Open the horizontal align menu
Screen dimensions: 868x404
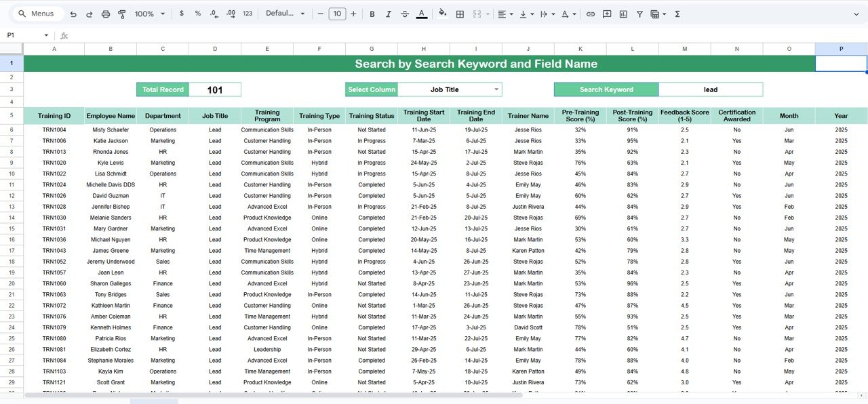[505, 14]
